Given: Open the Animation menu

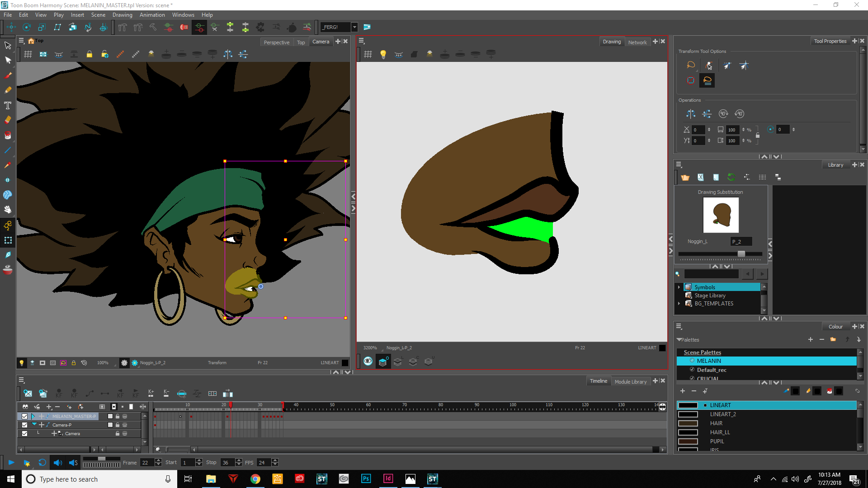Looking at the screenshot, I should [152, 15].
